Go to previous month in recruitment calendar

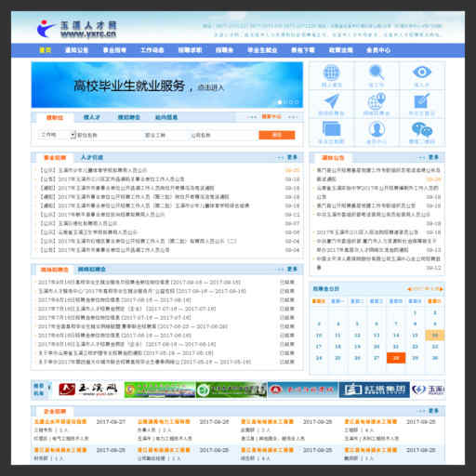[409, 289]
